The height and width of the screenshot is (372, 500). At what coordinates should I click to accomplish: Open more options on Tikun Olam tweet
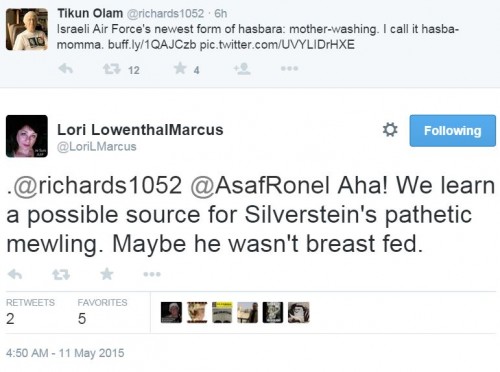[x=289, y=69]
